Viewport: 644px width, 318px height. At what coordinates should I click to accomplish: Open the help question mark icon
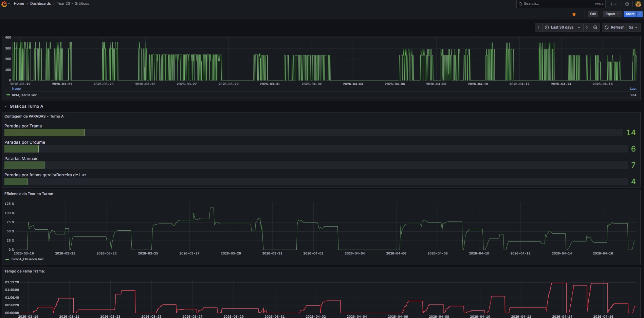(x=627, y=4)
